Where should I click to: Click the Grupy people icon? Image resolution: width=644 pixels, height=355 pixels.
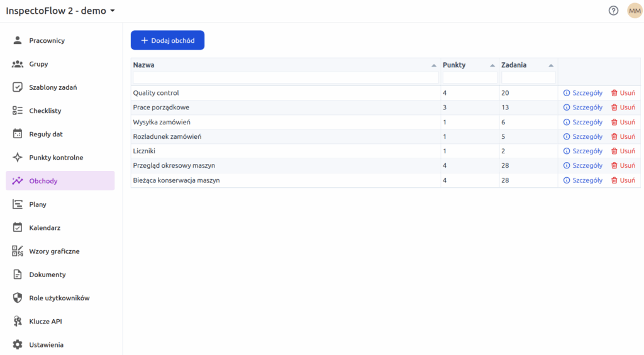(18, 64)
